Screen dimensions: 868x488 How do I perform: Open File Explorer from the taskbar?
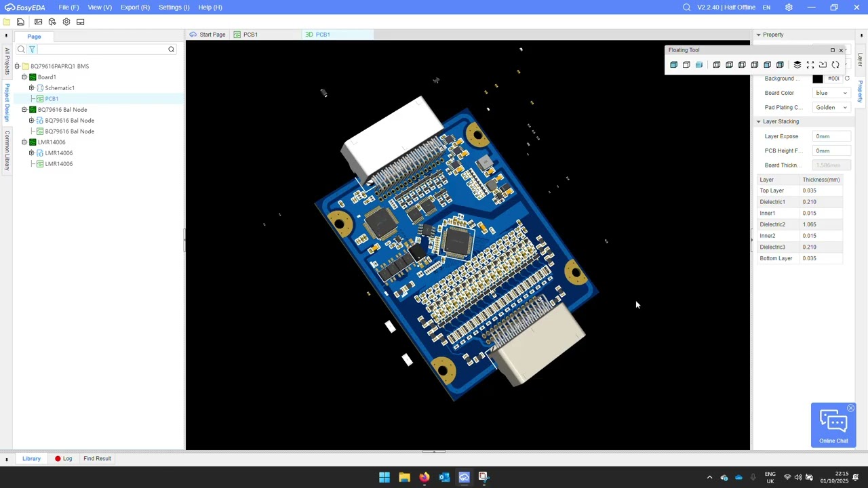[404, 477]
